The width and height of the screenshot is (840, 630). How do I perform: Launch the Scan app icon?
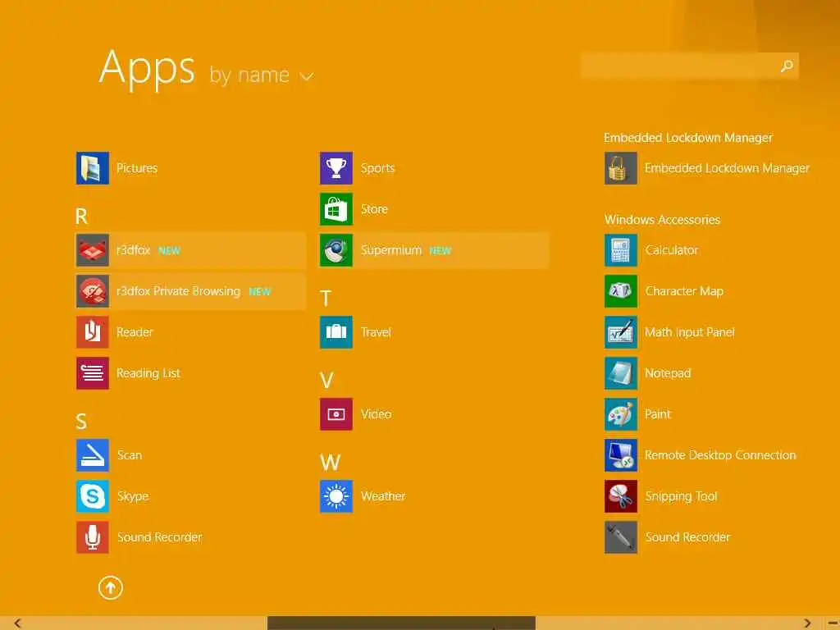[92, 454]
